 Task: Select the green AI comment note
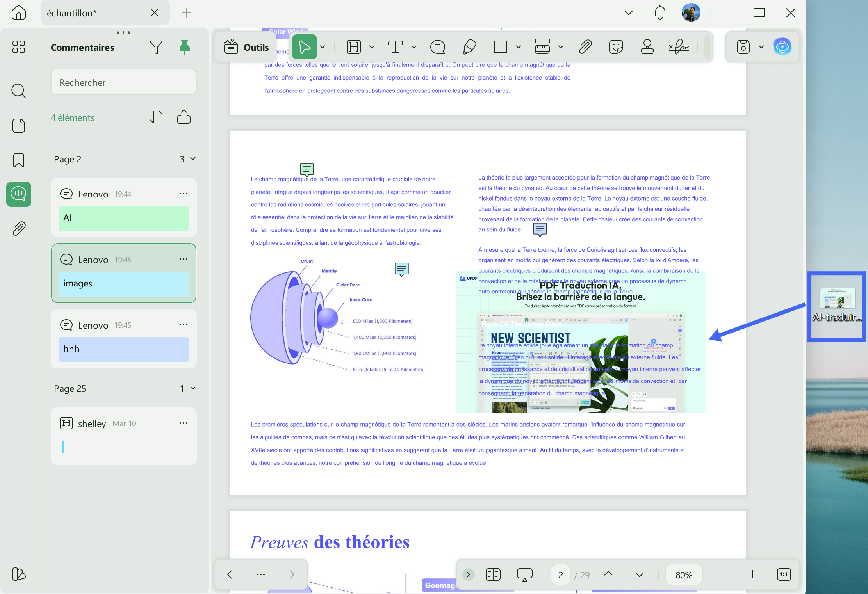pos(123,218)
